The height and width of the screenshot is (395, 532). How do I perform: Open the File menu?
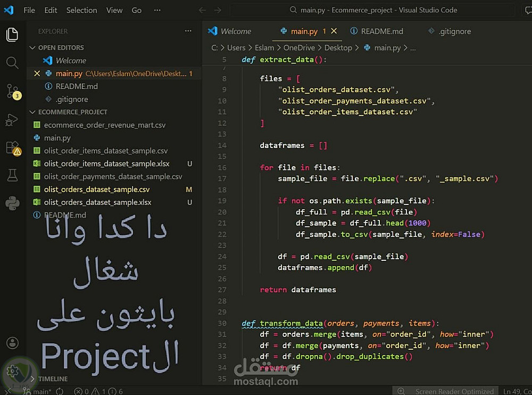(29, 10)
